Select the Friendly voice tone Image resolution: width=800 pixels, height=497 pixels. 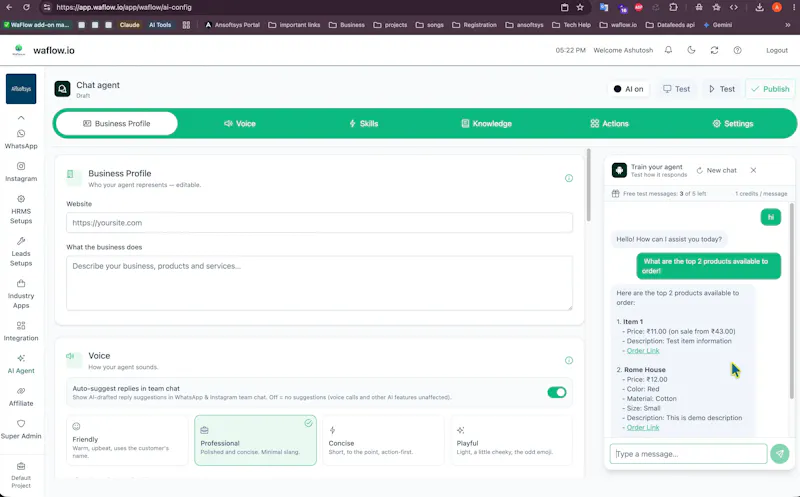point(127,440)
